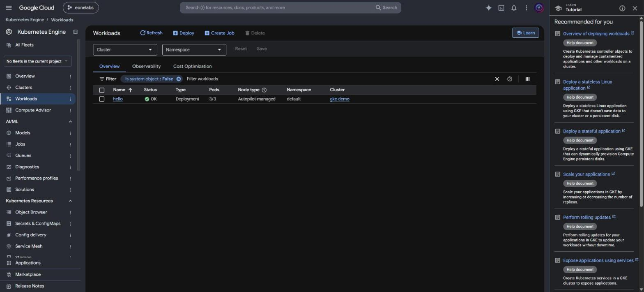The width and height of the screenshot is (644, 292).
Task: Click the Refresh button
Action: pyautogui.click(x=151, y=33)
